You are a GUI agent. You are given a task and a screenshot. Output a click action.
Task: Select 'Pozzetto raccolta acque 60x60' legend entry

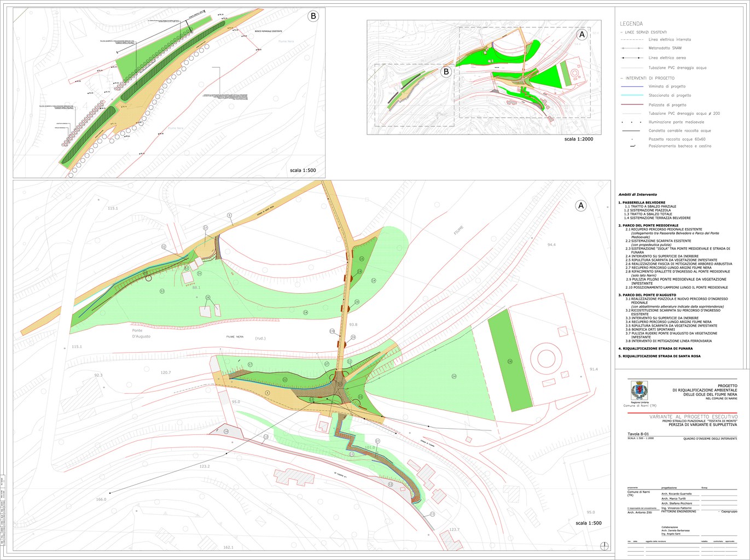click(677, 139)
